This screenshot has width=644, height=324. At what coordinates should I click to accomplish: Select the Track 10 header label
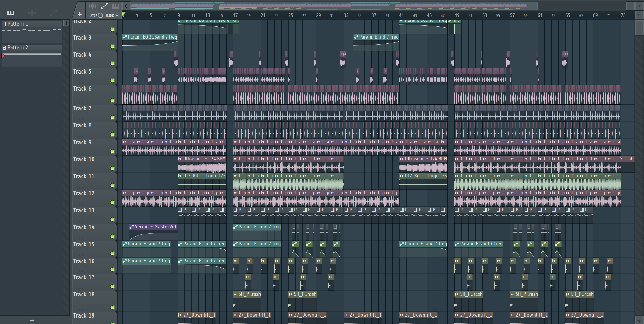[84, 159]
